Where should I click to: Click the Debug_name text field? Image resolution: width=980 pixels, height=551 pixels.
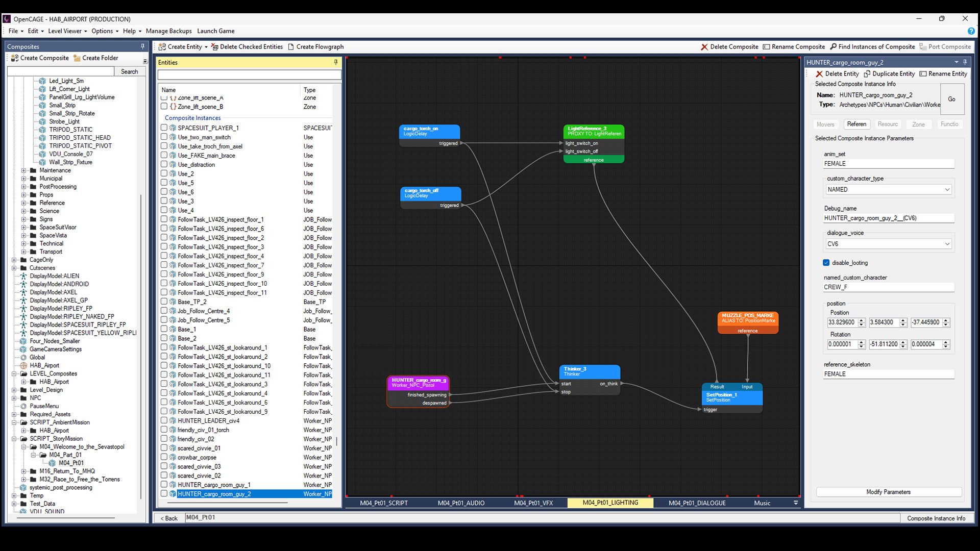[x=889, y=218]
